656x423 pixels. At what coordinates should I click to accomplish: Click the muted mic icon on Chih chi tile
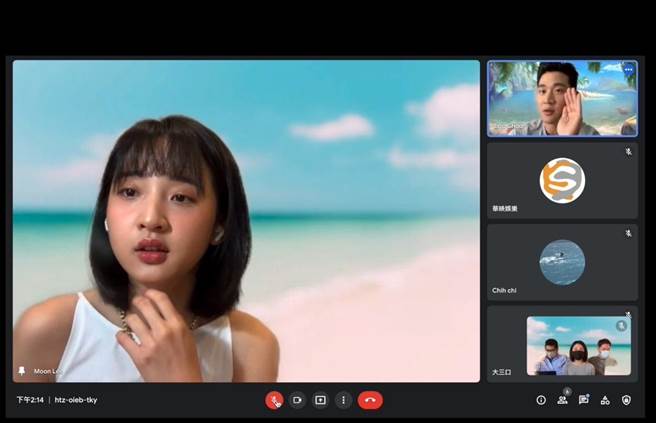(x=628, y=233)
